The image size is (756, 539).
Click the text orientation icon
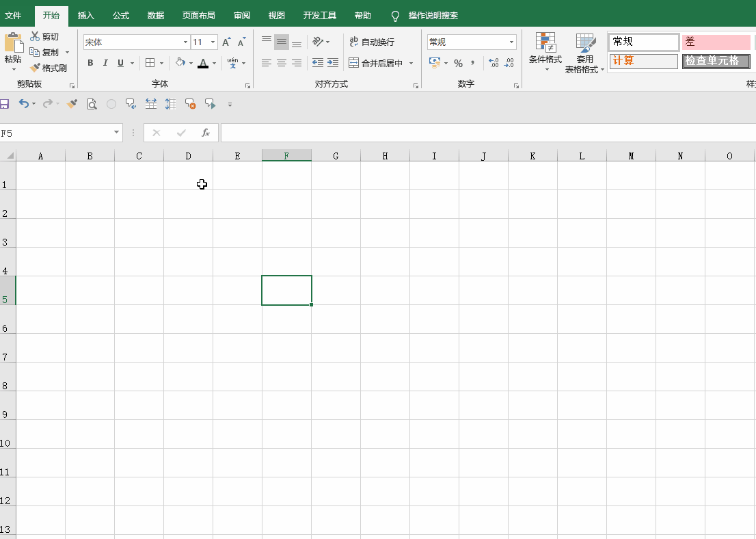pos(318,42)
